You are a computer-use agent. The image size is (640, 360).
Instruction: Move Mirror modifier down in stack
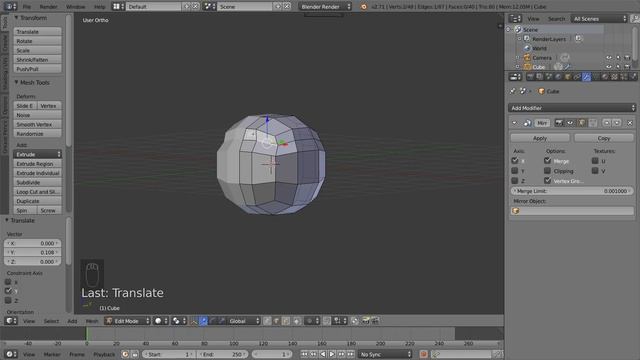(617, 123)
